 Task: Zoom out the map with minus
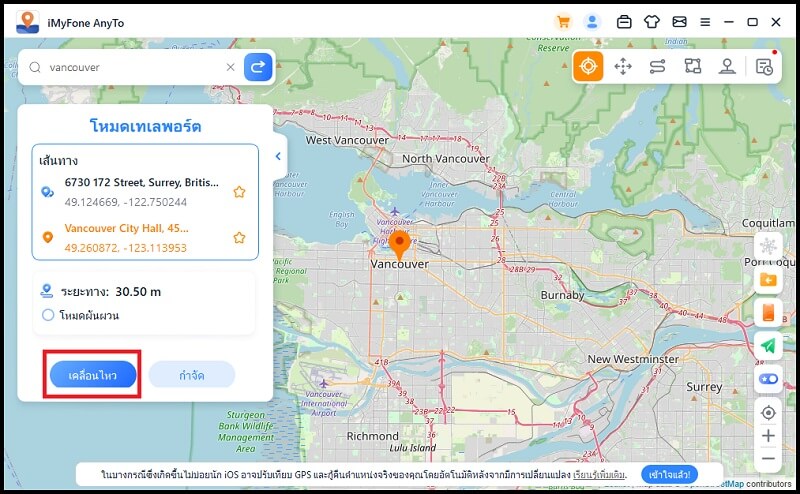[768, 458]
